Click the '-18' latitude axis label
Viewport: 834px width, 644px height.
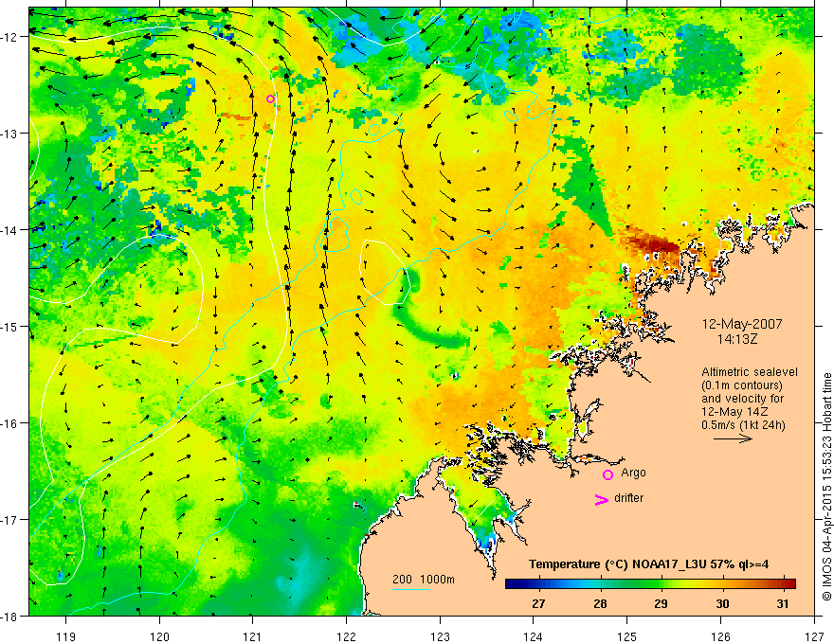click(x=10, y=616)
